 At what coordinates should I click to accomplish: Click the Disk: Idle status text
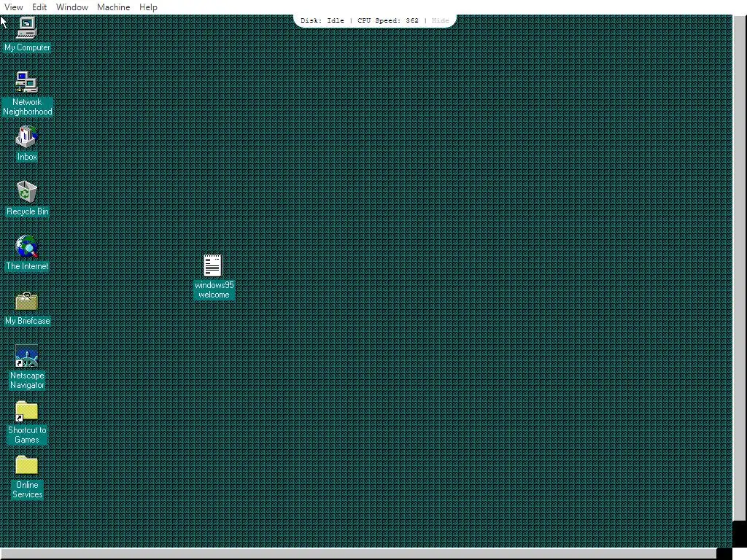322,20
